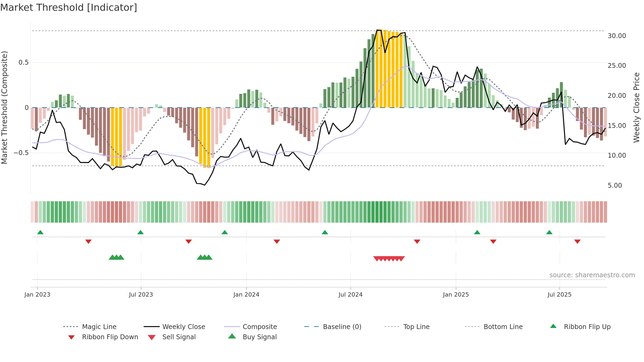
Task: Click the Jul 2024 x-axis label
Action: [x=350, y=294]
